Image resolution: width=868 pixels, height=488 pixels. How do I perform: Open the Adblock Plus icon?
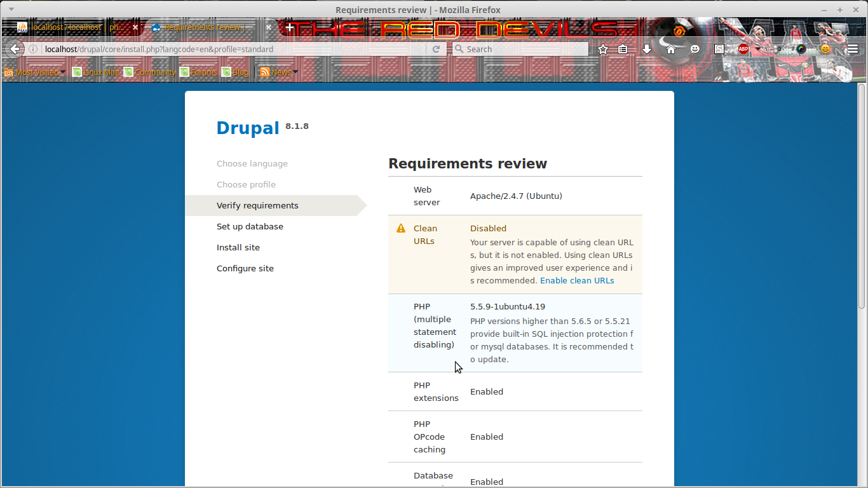point(743,48)
